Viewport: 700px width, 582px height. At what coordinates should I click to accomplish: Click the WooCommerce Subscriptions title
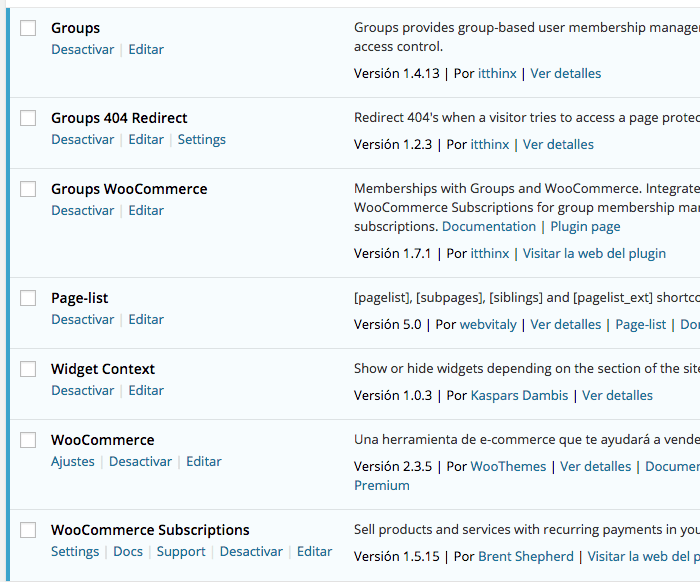coord(150,530)
